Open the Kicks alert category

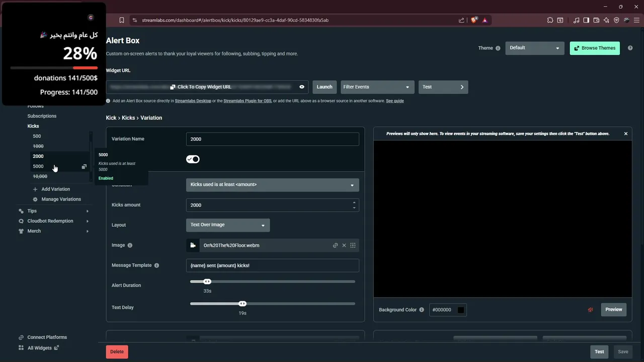[x=33, y=126]
